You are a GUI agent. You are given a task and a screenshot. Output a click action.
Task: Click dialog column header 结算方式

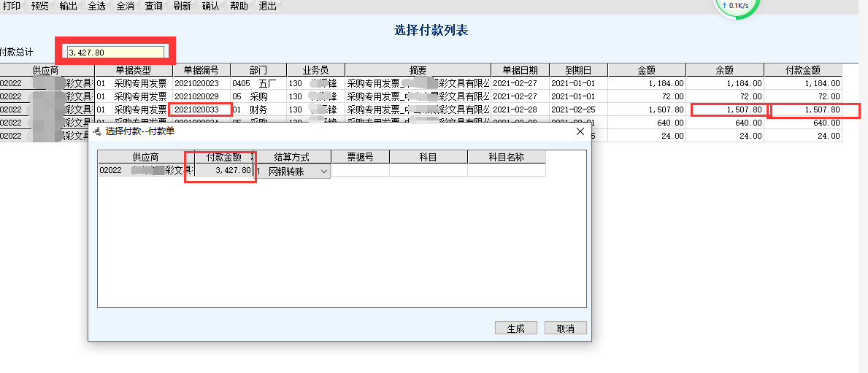pos(292,157)
